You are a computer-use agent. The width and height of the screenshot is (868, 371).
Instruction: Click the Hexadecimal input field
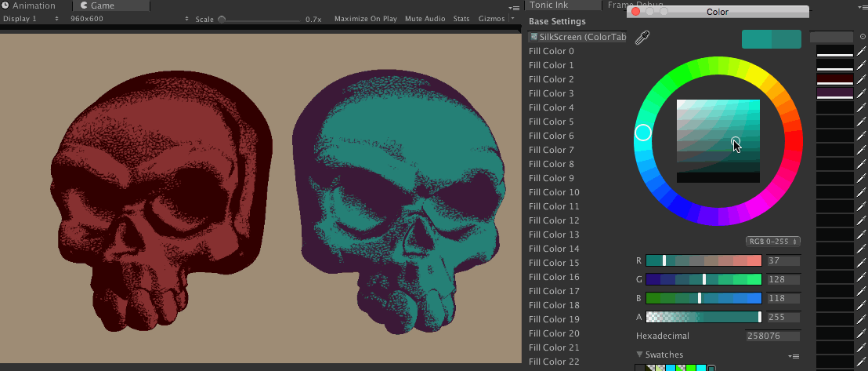(x=772, y=336)
